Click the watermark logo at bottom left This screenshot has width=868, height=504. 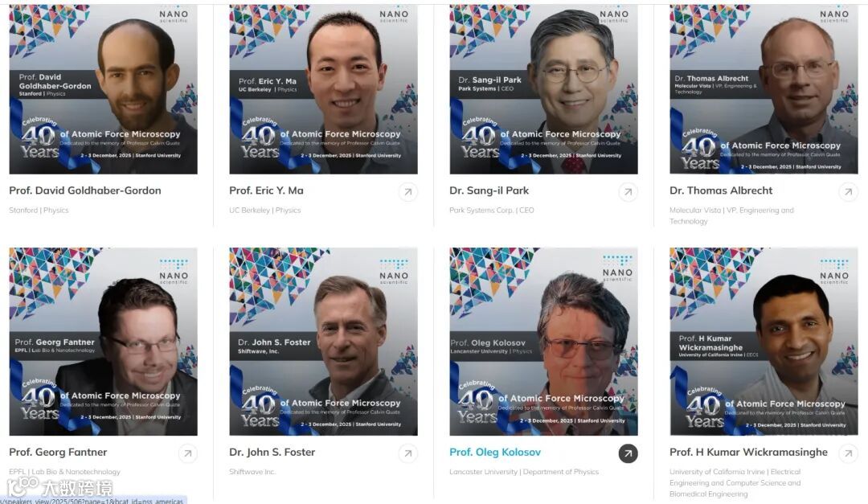[59, 487]
